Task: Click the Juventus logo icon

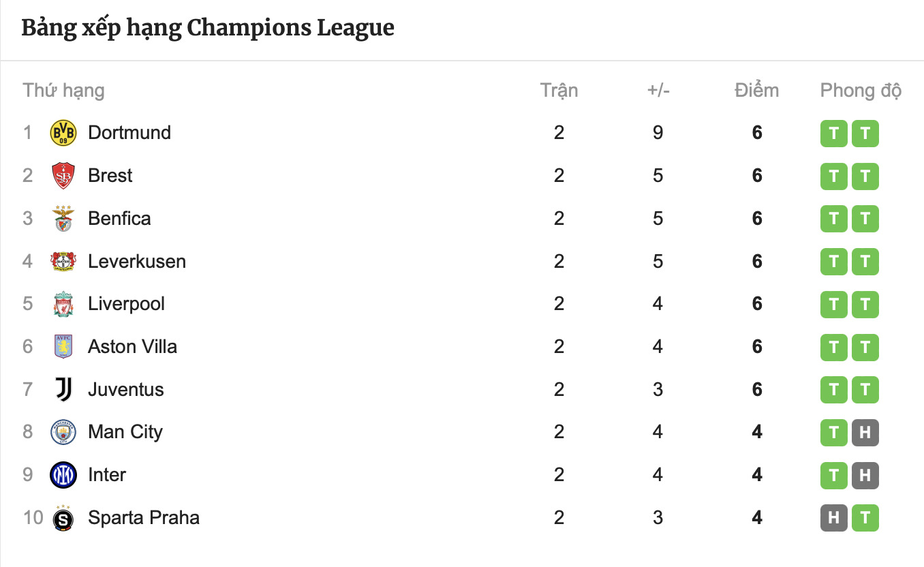Action: pyautogui.click(x=63, y=390)
